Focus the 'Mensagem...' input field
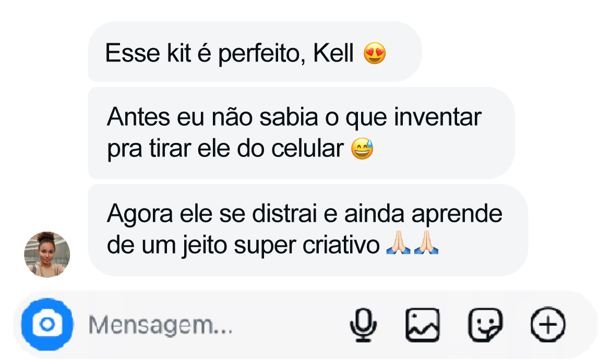This screenshot has width=611, height=364. pyautogui.click(x=209, y=326)
